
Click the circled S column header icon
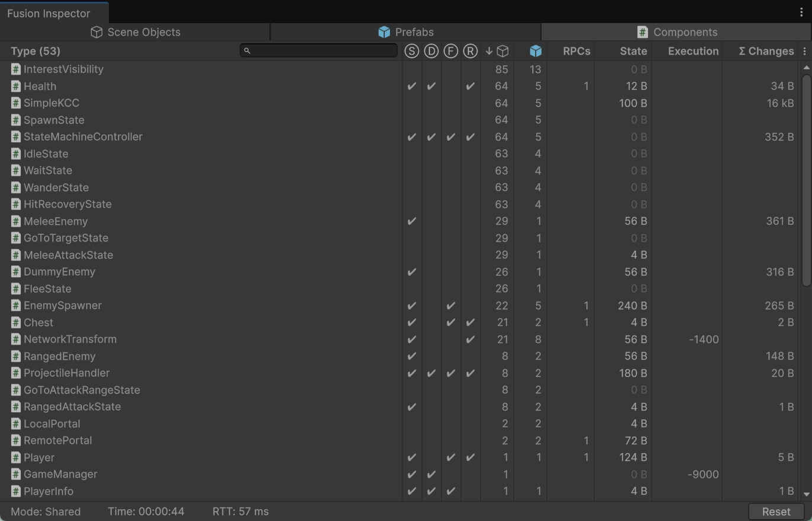tap(411, 51)
